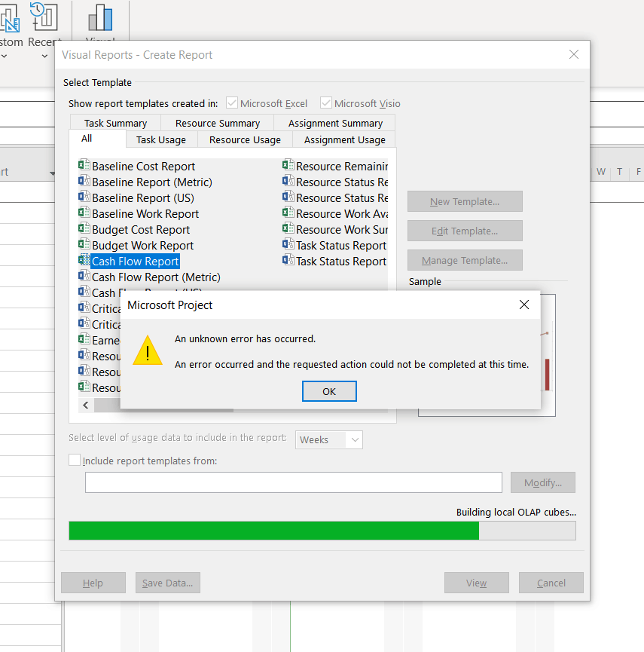Expand the Recent reports dropdown arrow
Screen dimensions: 644x652
click(x=44, y=56)
